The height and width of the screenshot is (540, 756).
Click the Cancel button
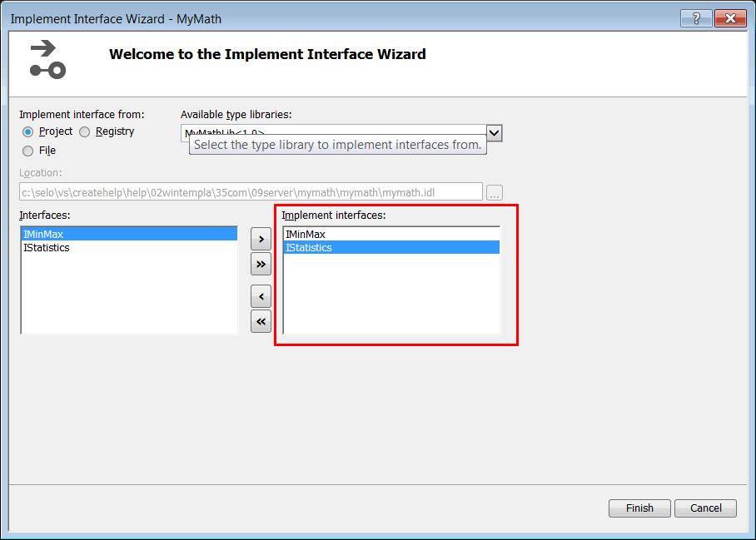pos(705,508)
